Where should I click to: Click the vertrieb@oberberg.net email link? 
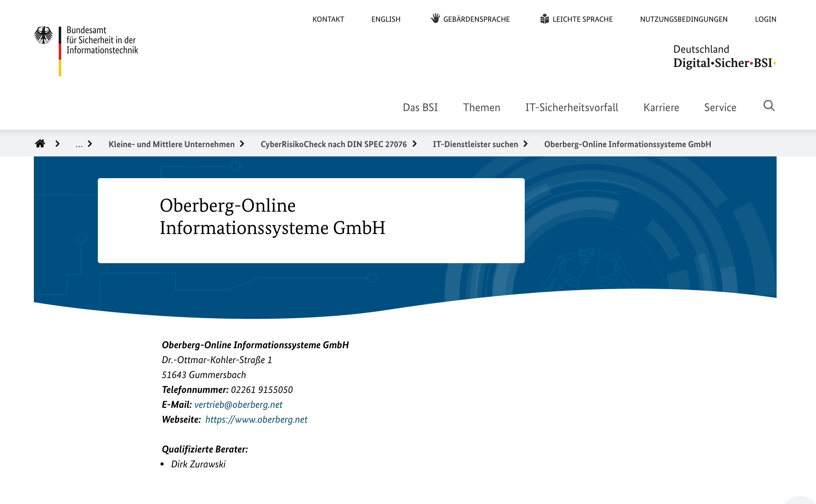238,405
